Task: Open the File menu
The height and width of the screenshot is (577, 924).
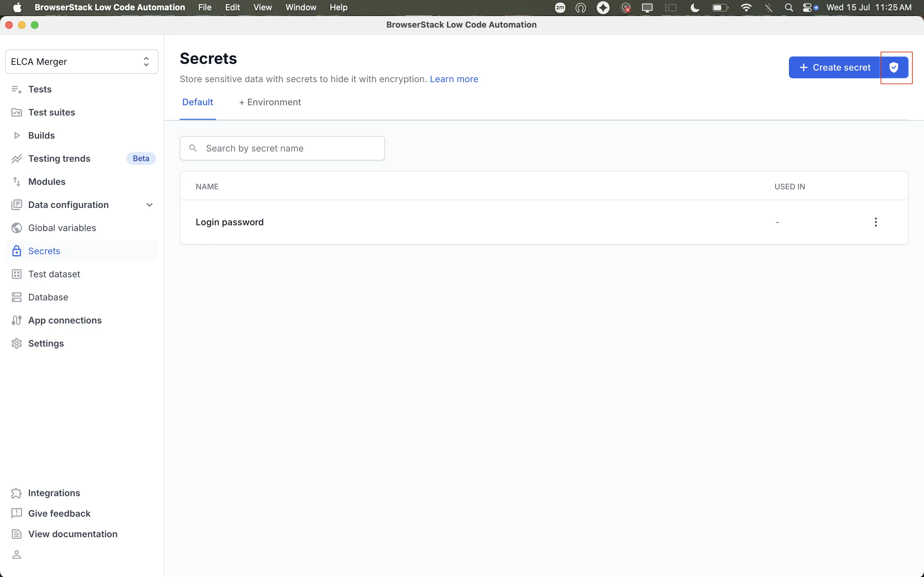Action: [x=205, y=8]
